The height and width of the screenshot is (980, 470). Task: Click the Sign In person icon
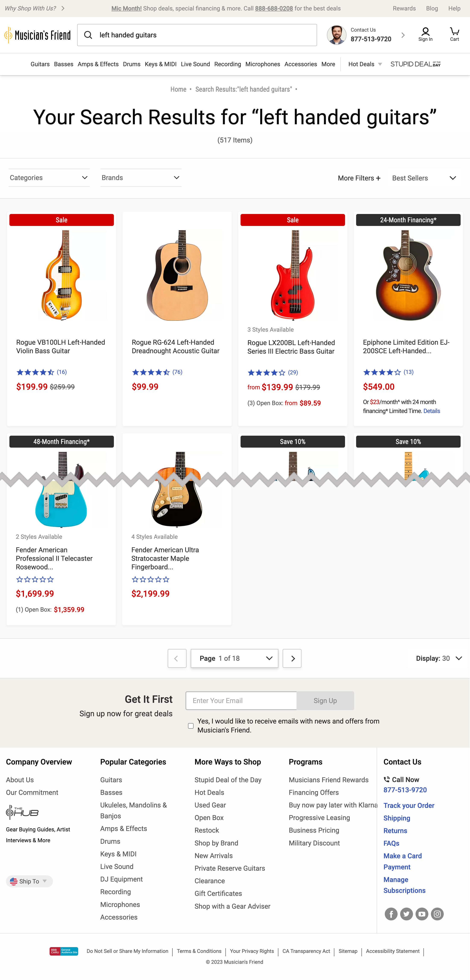pyautogui.click(x=425, y=32)
